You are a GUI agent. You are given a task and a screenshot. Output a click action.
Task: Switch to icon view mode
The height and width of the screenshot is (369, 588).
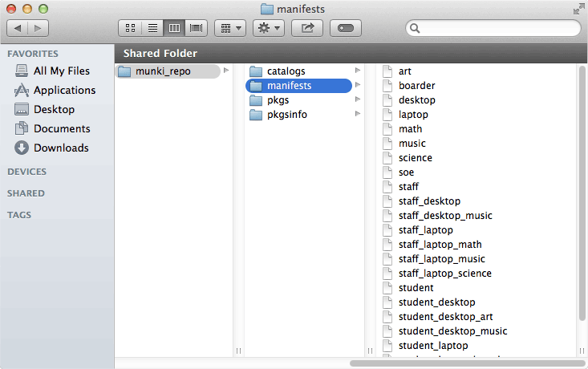pos(130,28)
